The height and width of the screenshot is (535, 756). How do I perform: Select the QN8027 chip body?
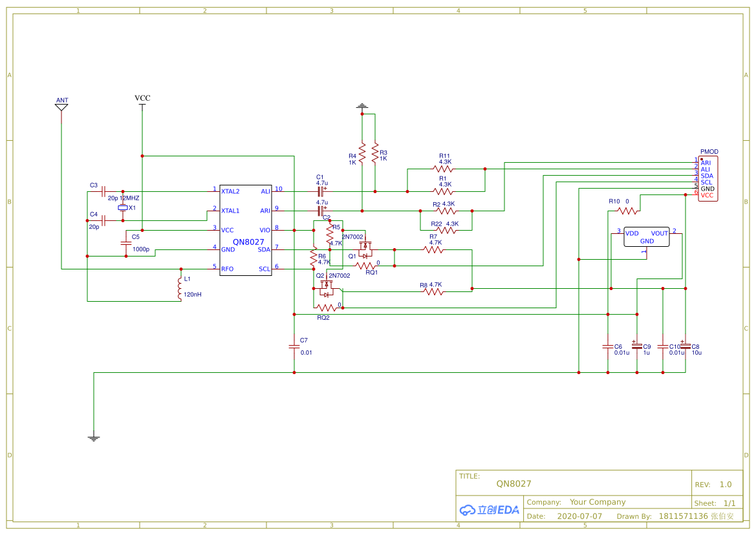click(x=245, y=229)
